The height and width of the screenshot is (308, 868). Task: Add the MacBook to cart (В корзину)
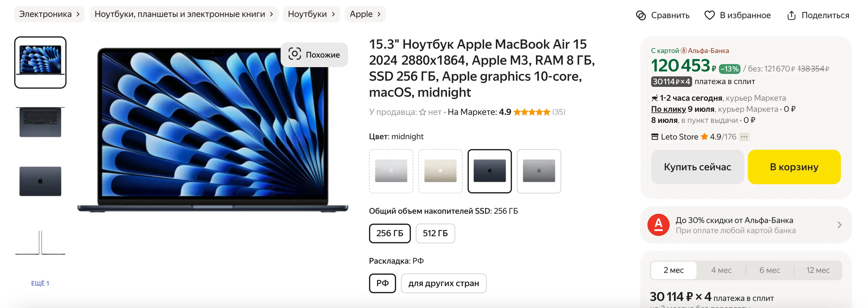[794, 167]
